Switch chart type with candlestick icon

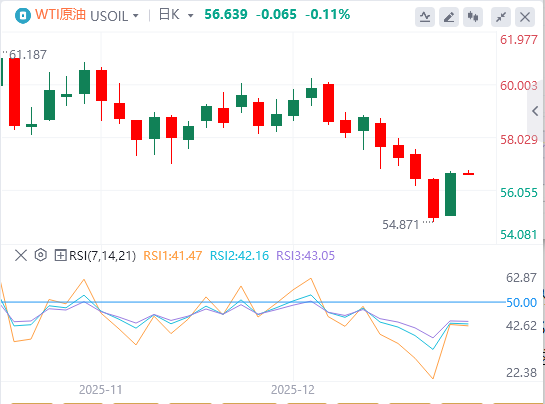[473, 16]
